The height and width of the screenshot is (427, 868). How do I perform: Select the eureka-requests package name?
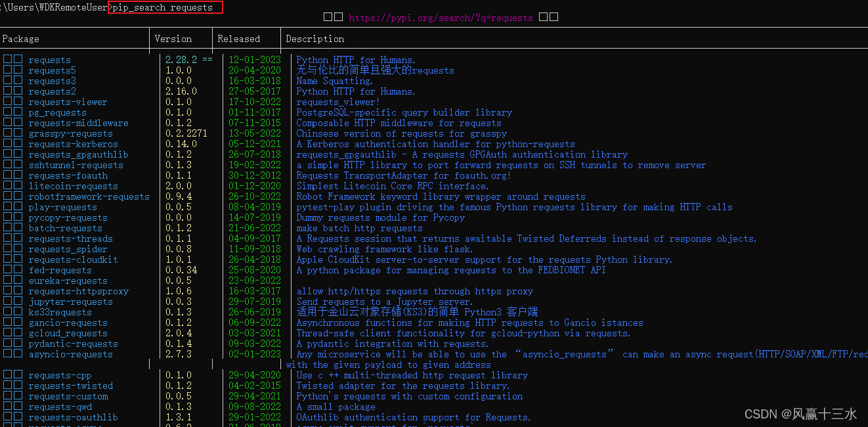pos(68,281)
